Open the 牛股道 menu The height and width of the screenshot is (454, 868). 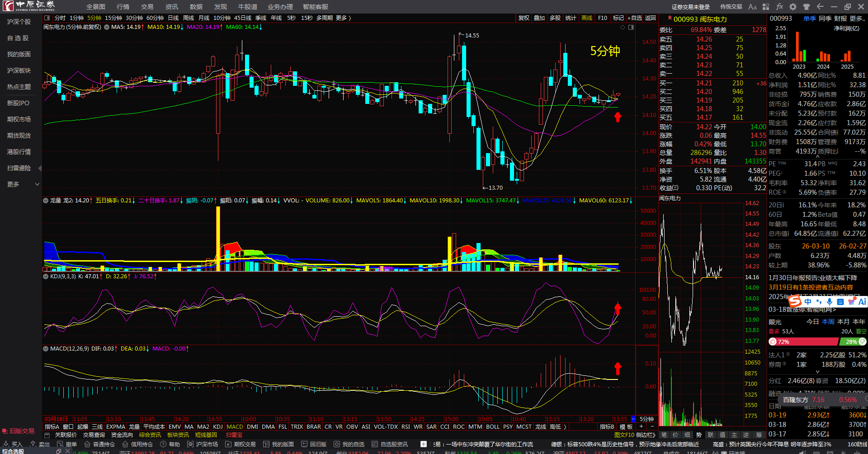(248, 7)
